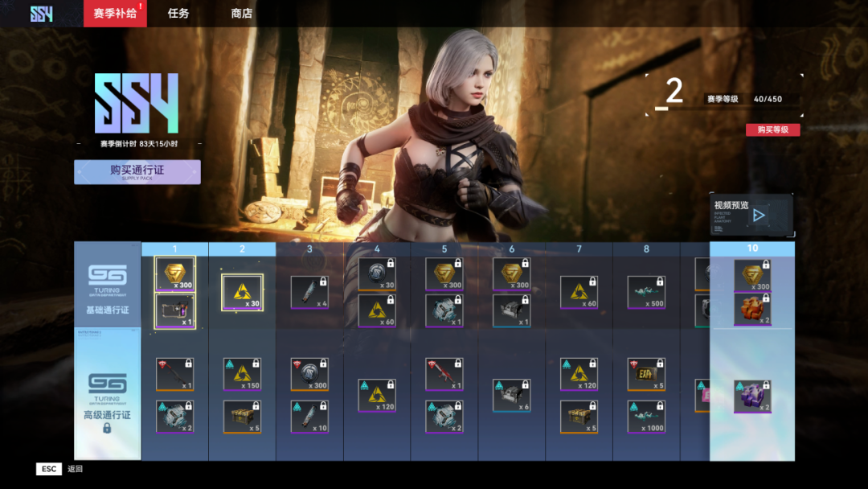Viewport: 868px width, 489px height.
Task: Open the 任务 tab
Action: [x=178, y=14]
